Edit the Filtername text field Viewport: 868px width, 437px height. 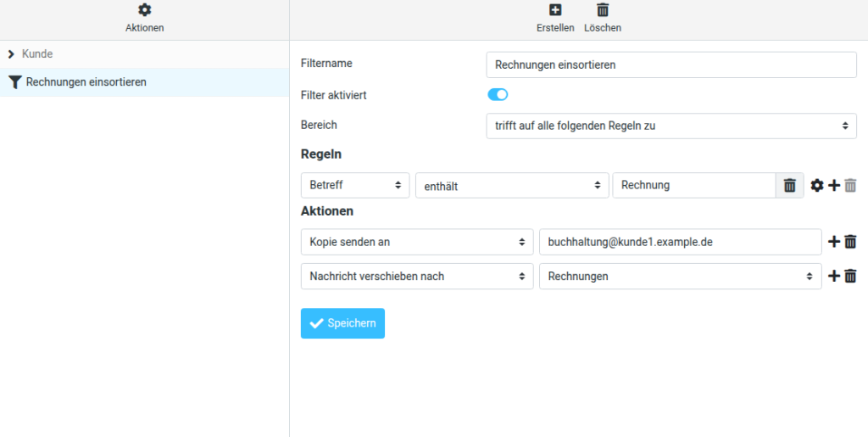click(671, 64)
